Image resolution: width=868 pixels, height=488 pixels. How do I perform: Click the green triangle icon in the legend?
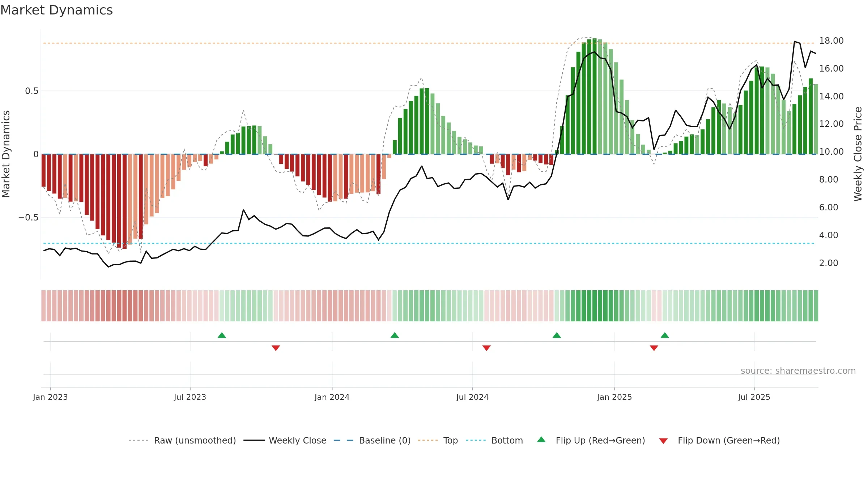click(x=541, y=440)
